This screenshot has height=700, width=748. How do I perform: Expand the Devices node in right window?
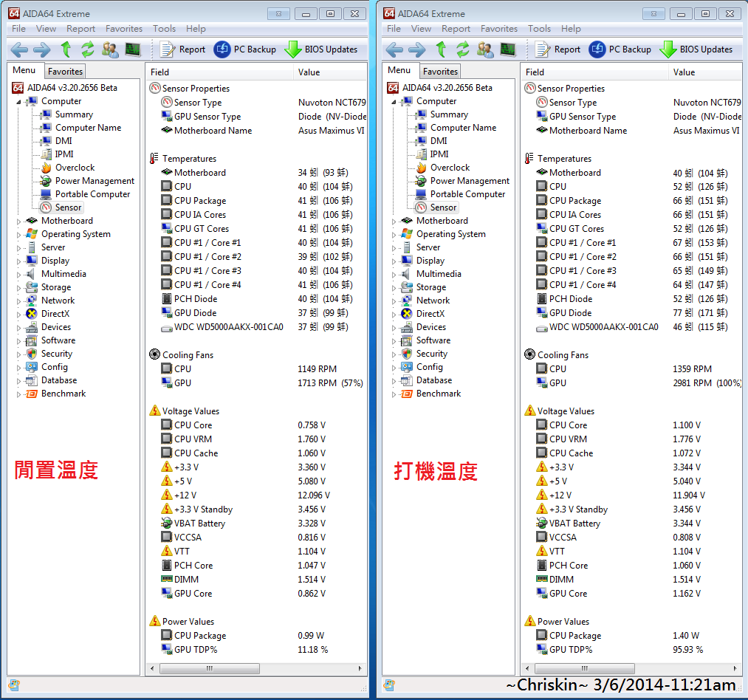[394, 328]
